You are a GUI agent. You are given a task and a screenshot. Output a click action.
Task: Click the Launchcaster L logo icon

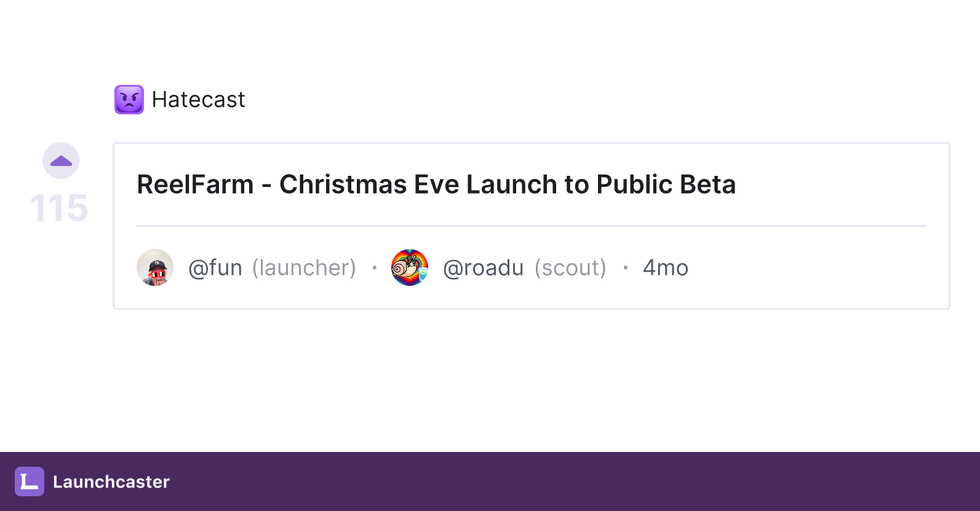(x=30, y=481)
